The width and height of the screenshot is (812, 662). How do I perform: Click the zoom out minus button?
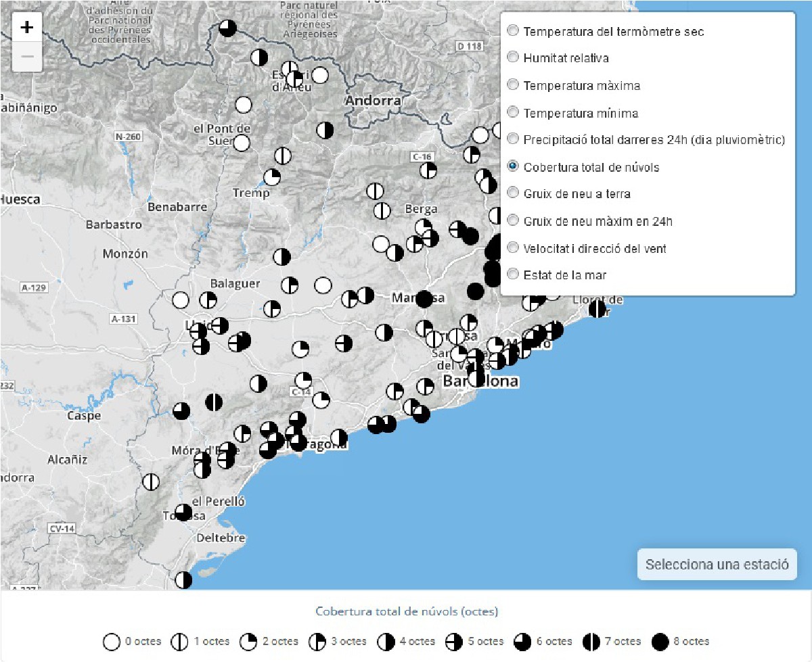(27, 57)
